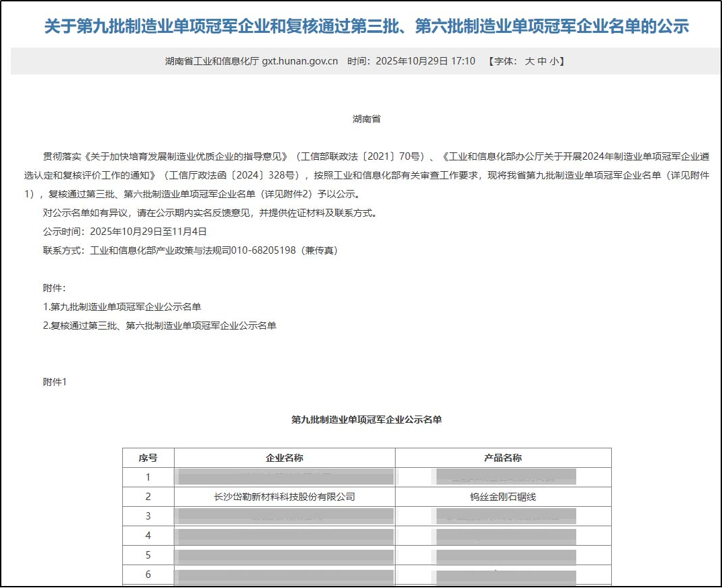Click the blurred product name in row 4
This screenshot has height=588, width=722.
click(x=504, y=536)
